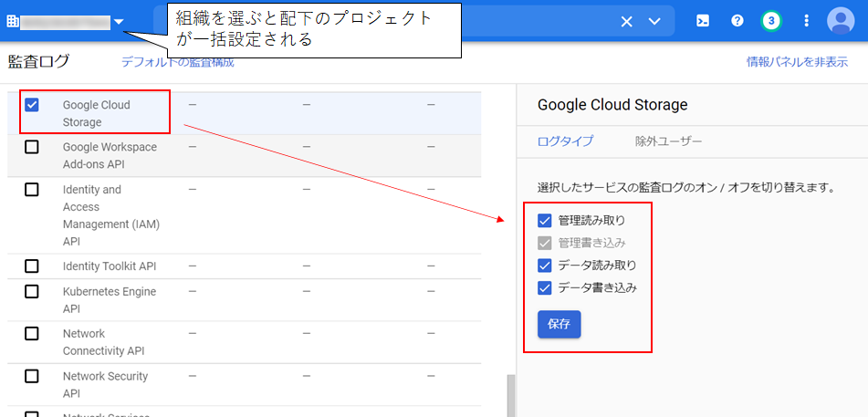Click the 保存 button
868x417 pixels.
(559, 324)
